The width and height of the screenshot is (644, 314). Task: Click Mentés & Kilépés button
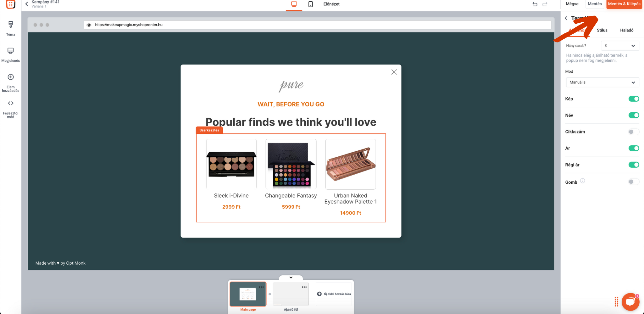624,4
